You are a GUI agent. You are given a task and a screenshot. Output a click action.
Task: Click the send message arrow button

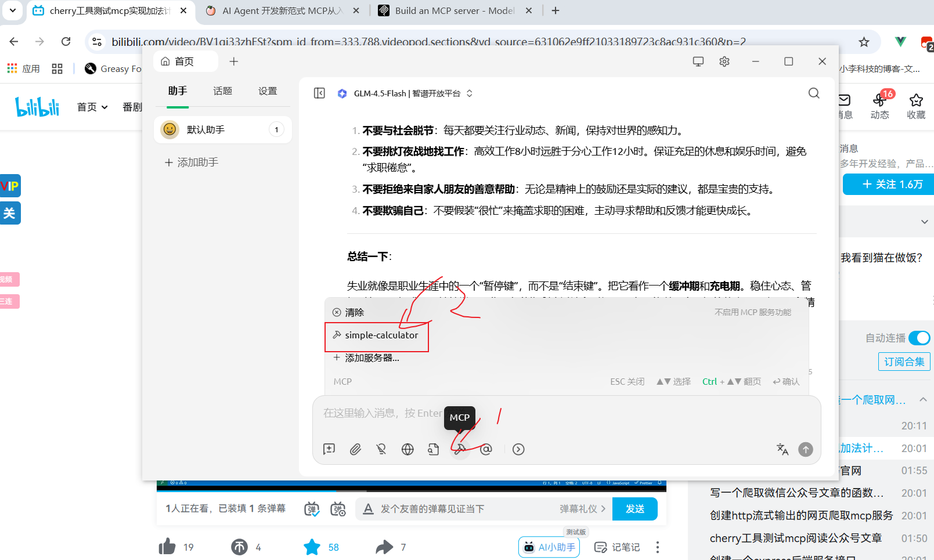805,449
